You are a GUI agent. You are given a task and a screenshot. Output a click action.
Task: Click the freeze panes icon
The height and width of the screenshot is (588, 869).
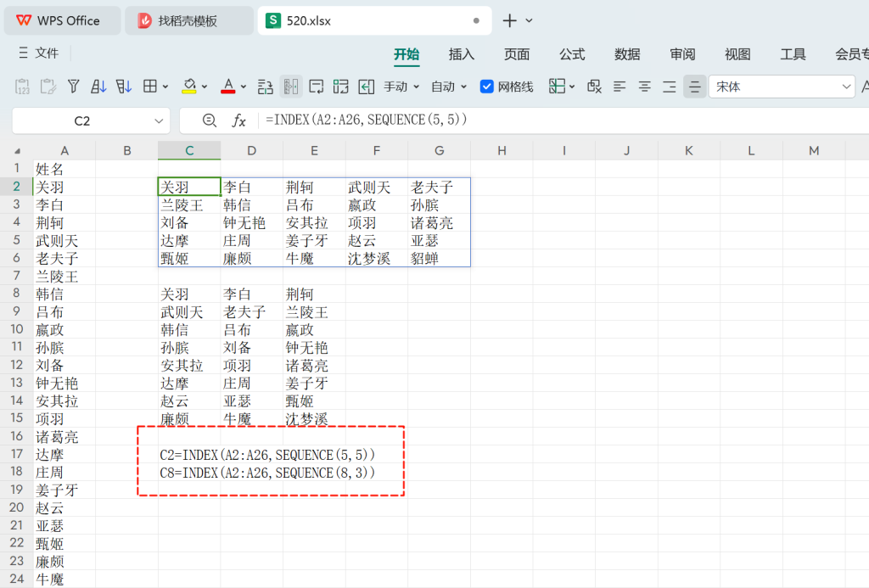click(x=557, y=87)
